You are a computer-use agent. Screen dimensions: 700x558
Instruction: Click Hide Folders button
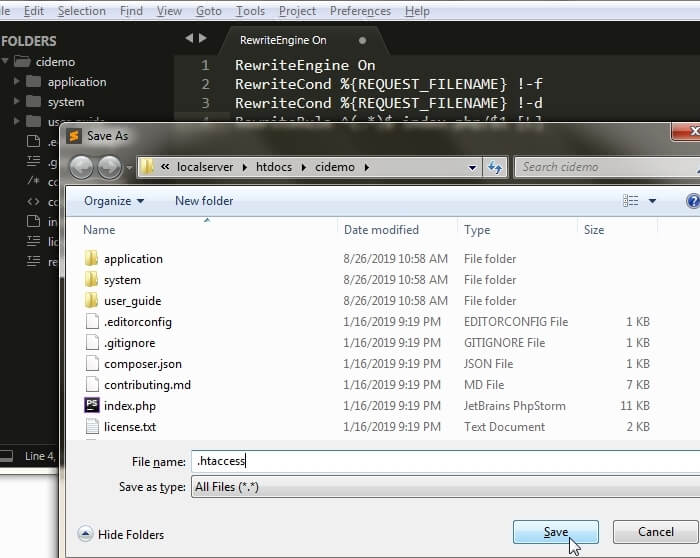121,534
